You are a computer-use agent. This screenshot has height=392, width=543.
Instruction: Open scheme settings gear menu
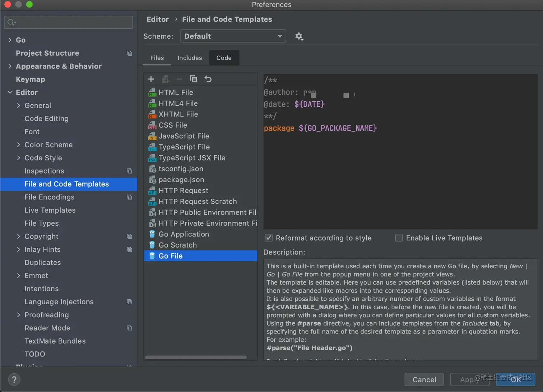[x=299, y=36]
